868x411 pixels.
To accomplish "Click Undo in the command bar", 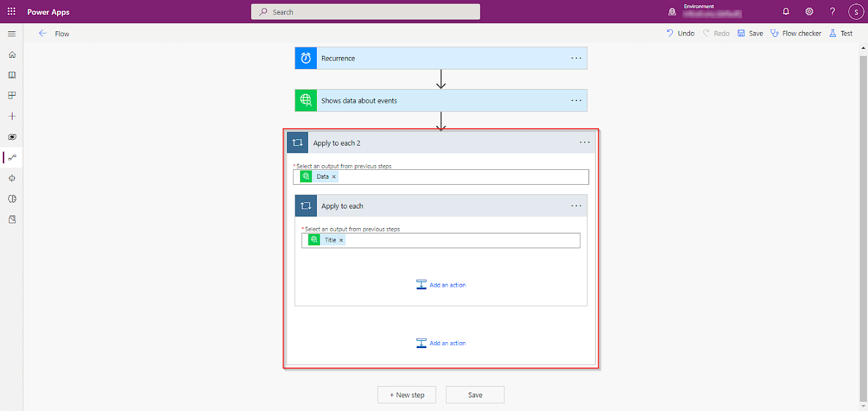I will [x=680, y=33].
